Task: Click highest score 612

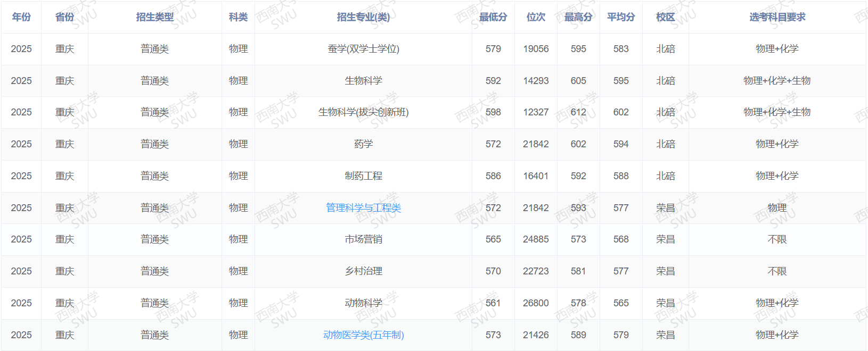Action: click(x=578, y=112)
